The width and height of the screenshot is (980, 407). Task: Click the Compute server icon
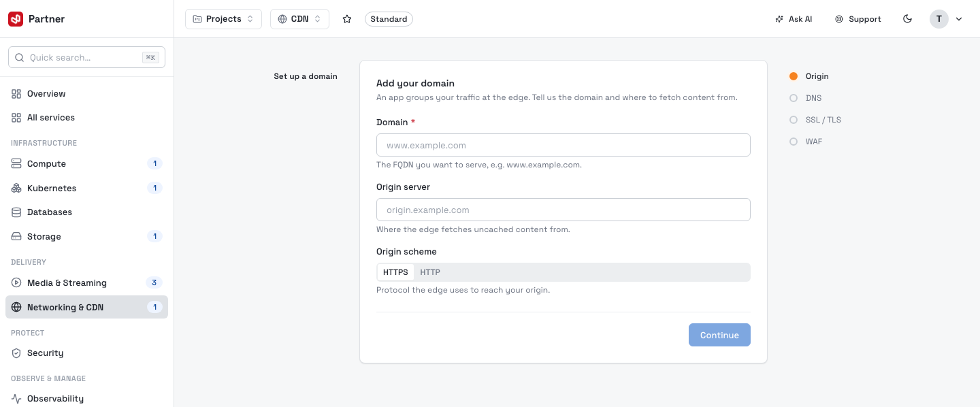pyautogui.click(x=16, y=164)
